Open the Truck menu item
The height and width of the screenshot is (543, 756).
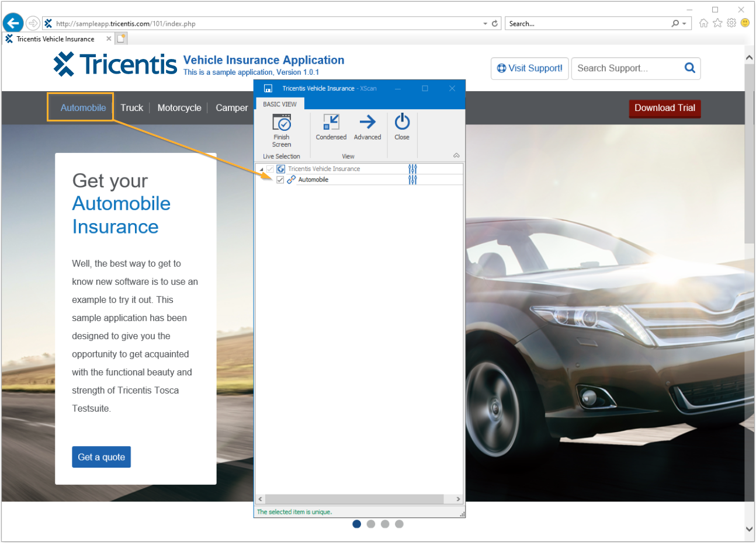(131, 108)
